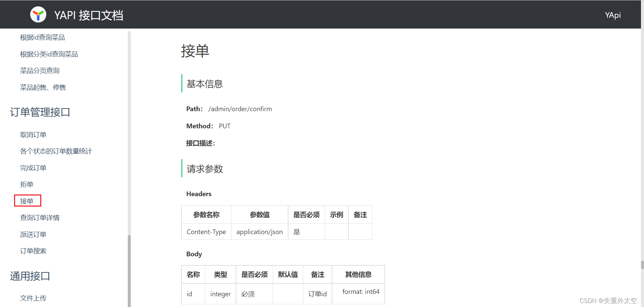Click the 接单 page title

click(195, 51)
